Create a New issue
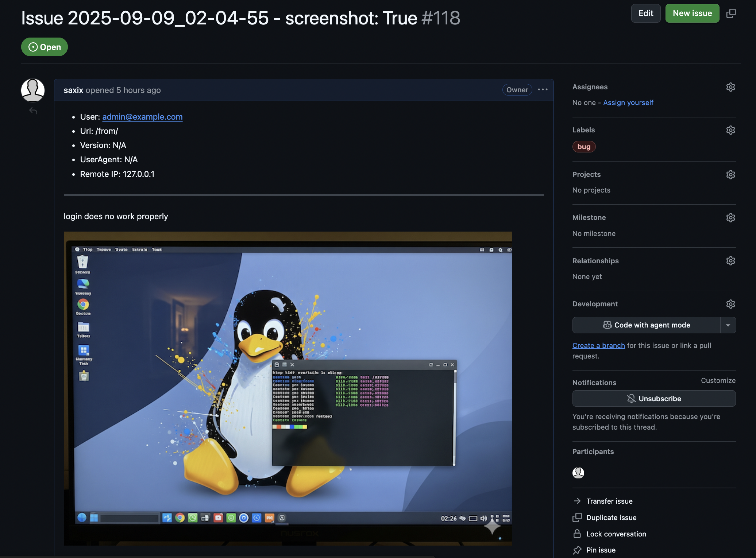The image size is (756, 558). (692, 13)
